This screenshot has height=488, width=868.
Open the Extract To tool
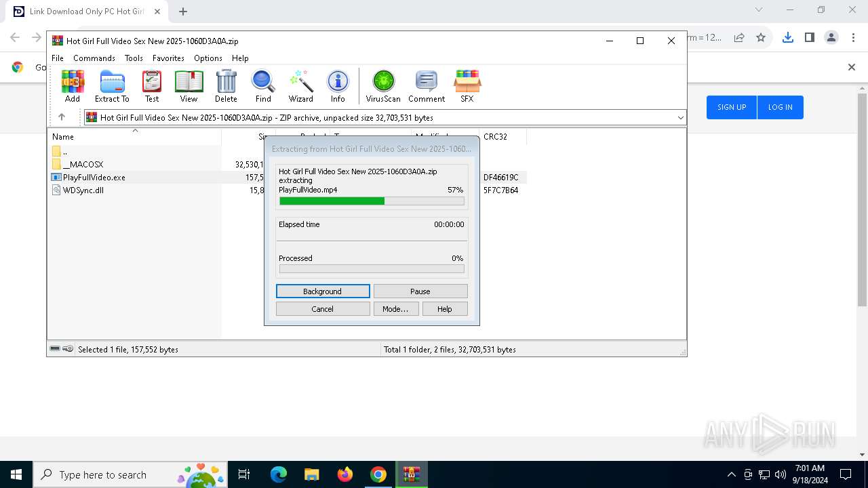(x=112, y=86)
